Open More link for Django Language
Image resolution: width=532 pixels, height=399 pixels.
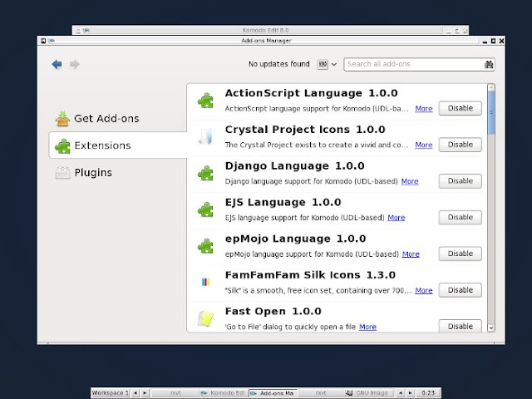point(410,181)
